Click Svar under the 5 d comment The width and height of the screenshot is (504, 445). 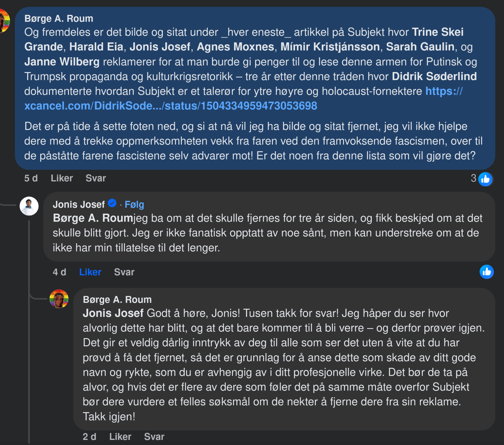[96, 178]
